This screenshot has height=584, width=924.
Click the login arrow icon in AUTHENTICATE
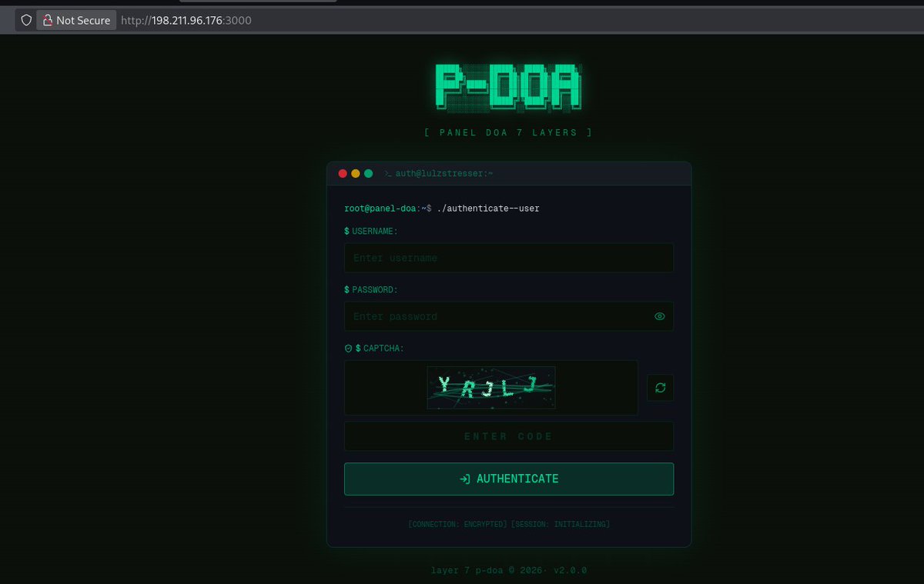click(x=465, y=479)
